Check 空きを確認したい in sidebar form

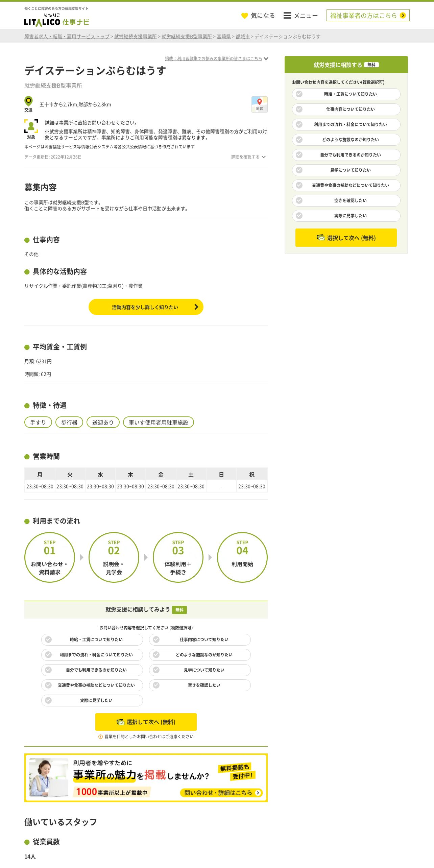pyautogui.click(x=346, y=200)
